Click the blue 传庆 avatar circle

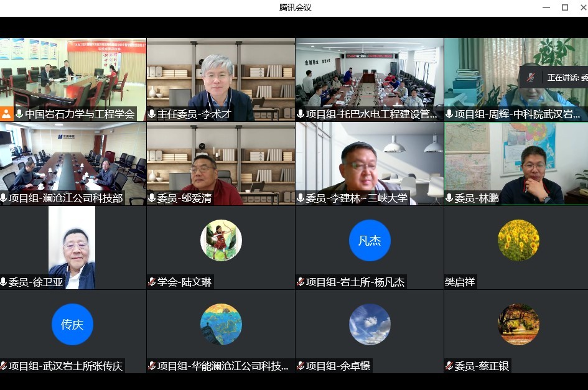(x=72, y=324)
